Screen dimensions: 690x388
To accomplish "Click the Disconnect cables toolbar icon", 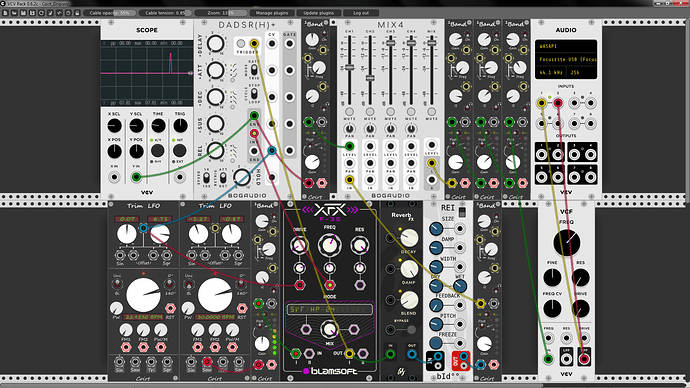I will [x=50, y=13].
